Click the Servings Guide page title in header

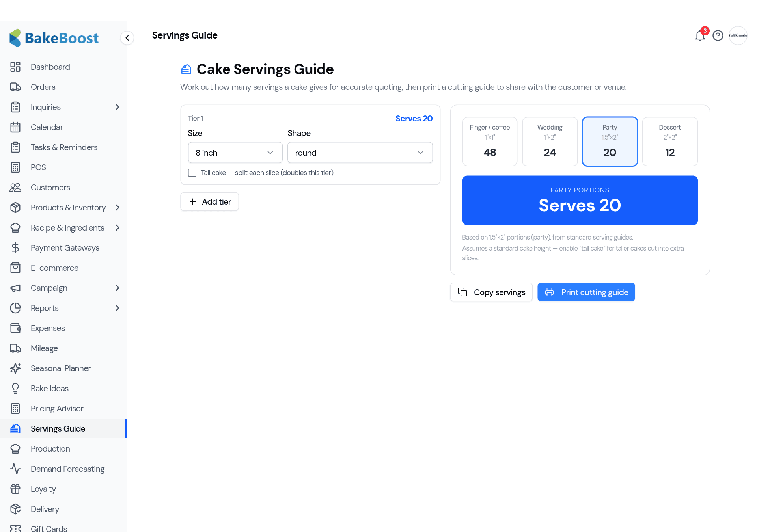tap(185, 35)
